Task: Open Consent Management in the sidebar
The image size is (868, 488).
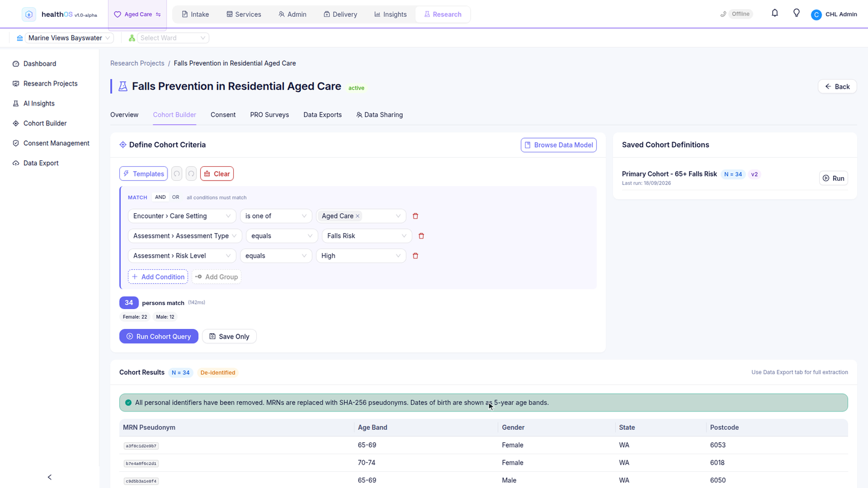Action: click(56, 143)
